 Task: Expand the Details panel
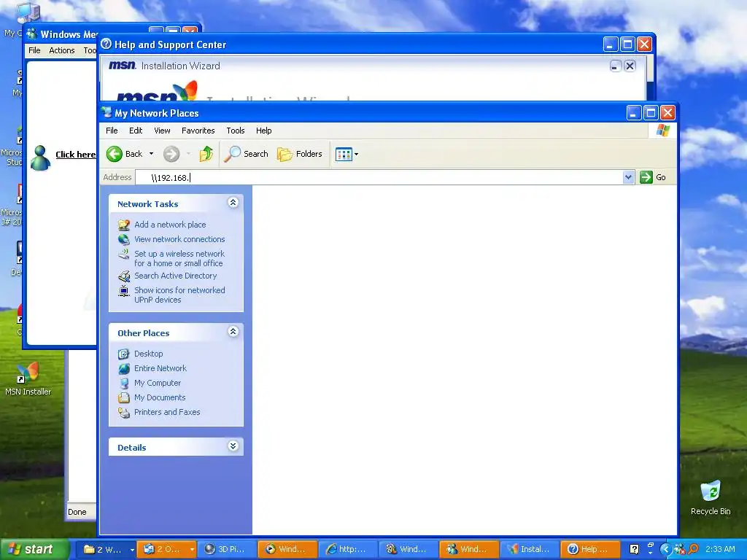233,446
